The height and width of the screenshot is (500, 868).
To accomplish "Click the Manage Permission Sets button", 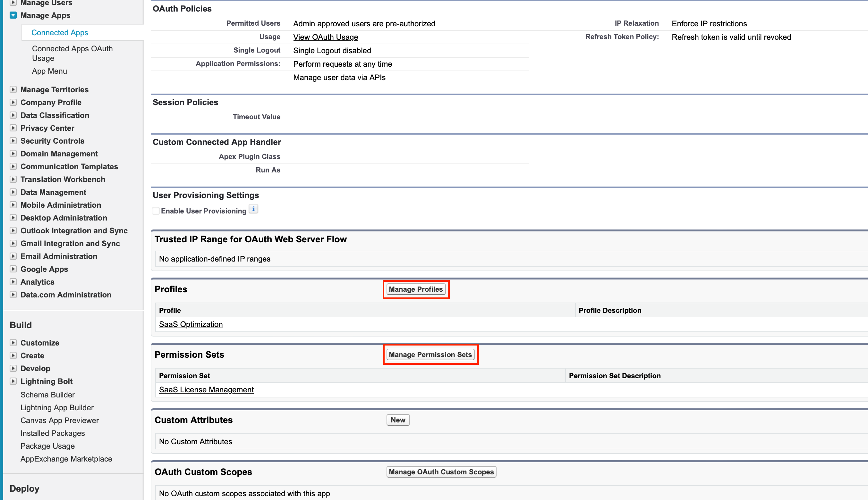I will coord(430,354).
